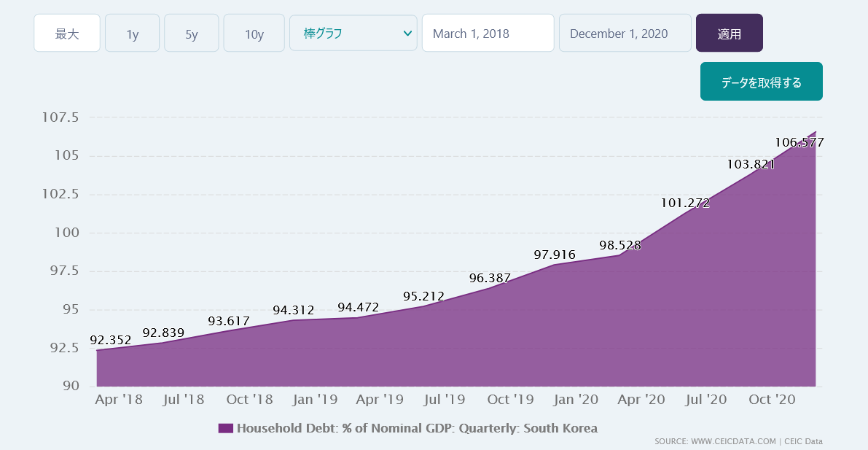
Task: Click the purple legend color swatch
Action: (x=225, y=428)
